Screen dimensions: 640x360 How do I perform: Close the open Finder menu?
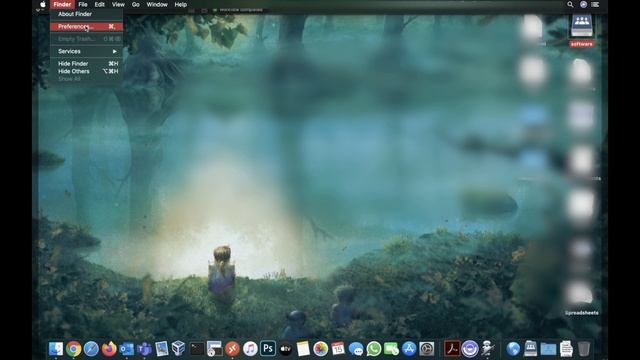pos(62,4)
